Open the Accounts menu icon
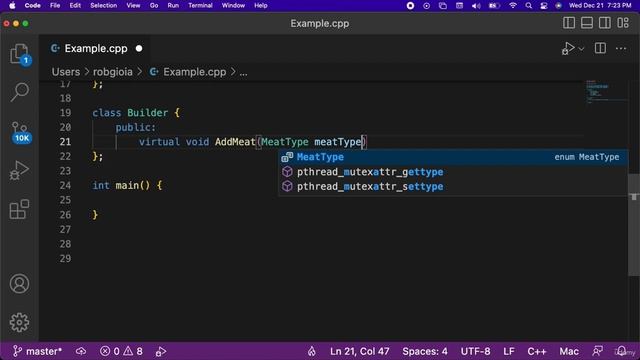The image size is (640, 360). click(19, 284)
